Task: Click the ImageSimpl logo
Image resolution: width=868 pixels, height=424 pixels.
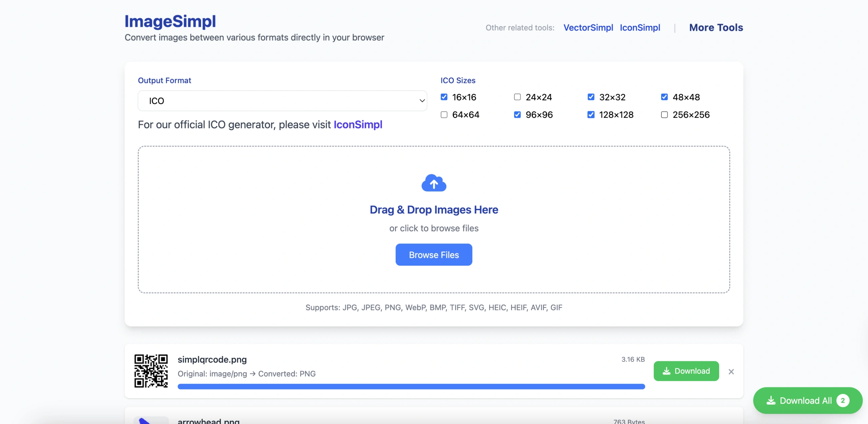Action: [170, 21]
